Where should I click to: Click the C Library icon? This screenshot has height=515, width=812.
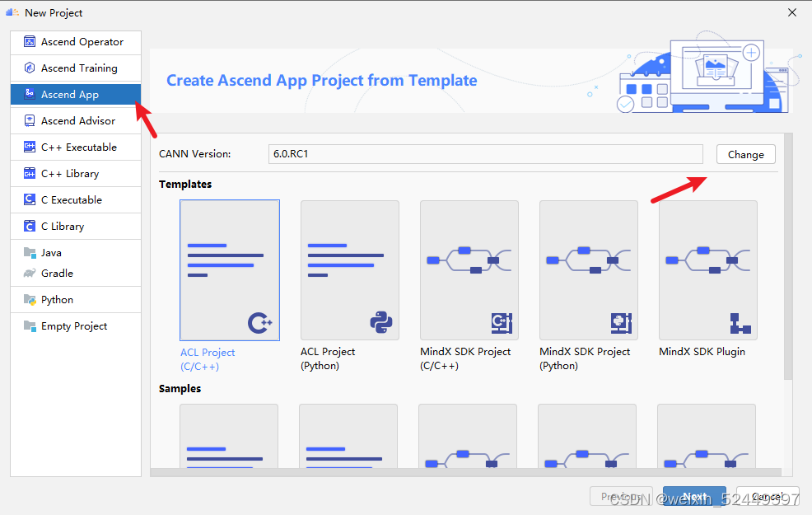coord(28,226)
